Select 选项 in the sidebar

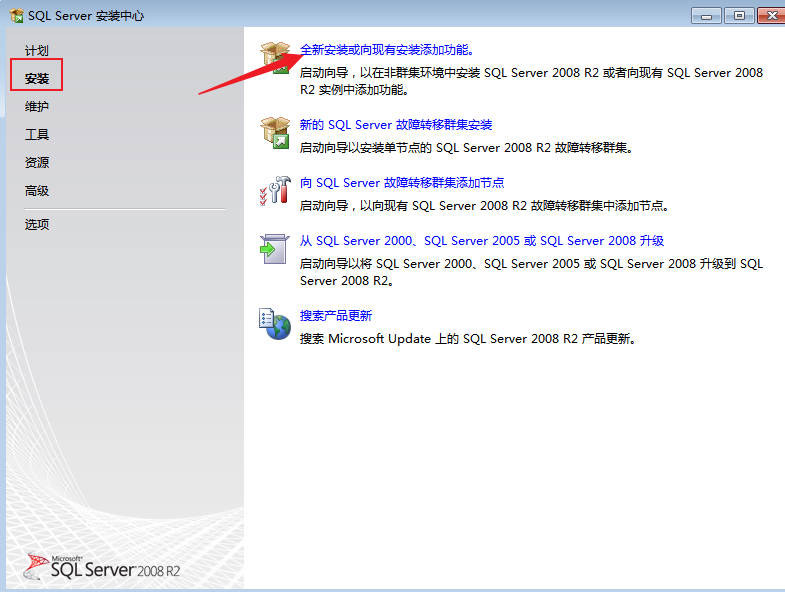37,224
